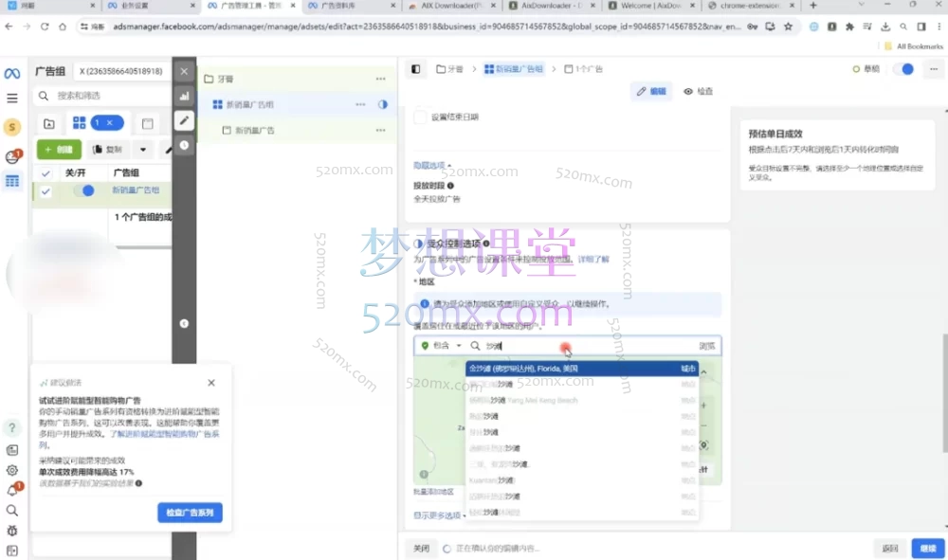The width and height of the screenshot is (948, 560).
Task: Click the edit history clock icon
Action: point(184,144)
